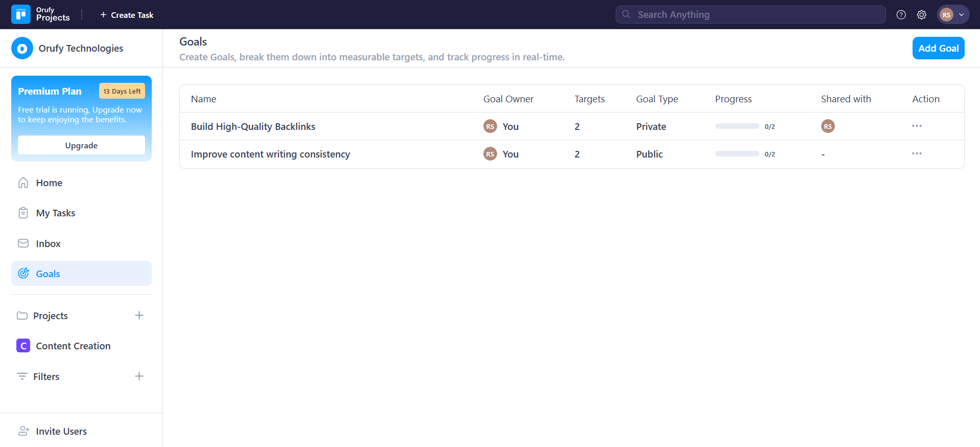The height and width of the screenshot is (447, 980).
Task: Click the Upgrade button
Action: click(x=81, y=145)
